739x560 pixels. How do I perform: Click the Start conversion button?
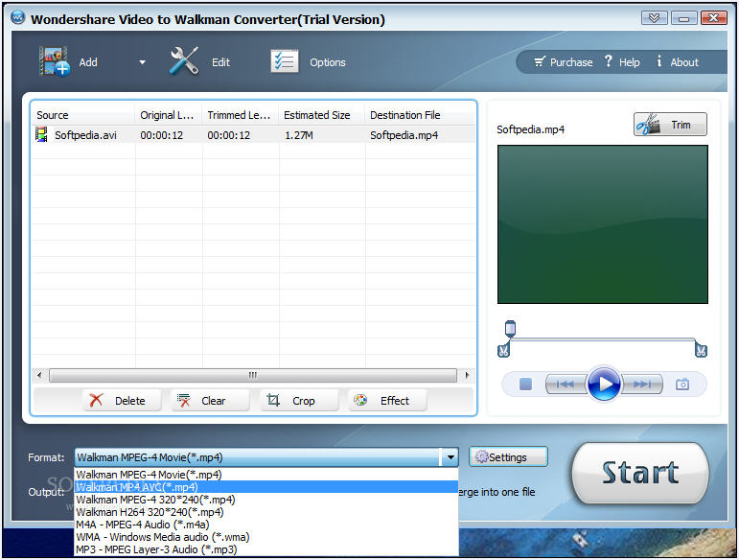coord(640,473)
